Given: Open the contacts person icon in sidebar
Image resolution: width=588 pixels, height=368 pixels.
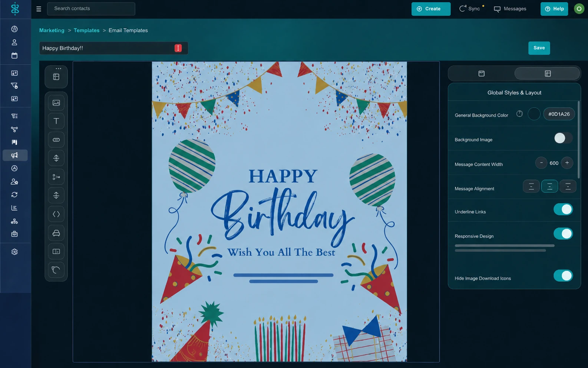Looking at the screenshot, I should tap(14, 42).
